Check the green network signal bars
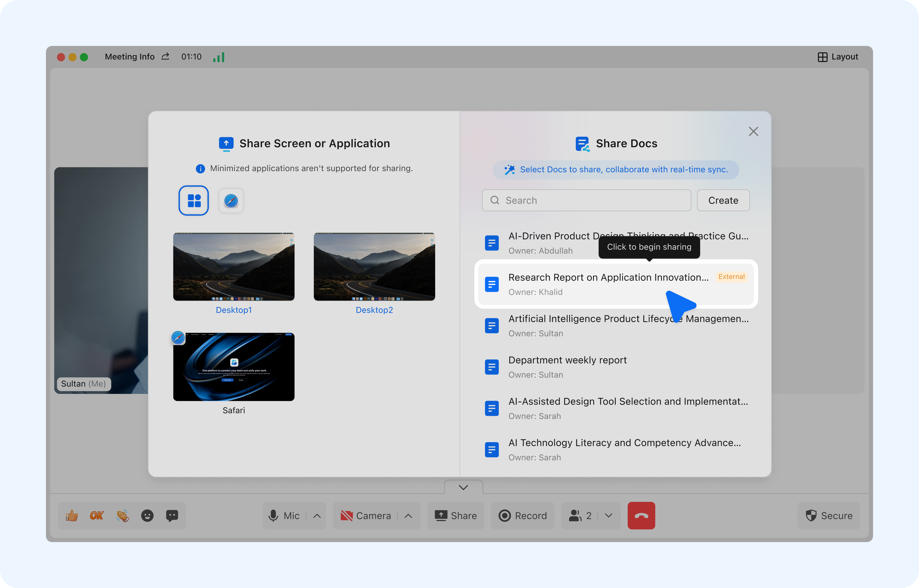This screenshot has height=588, width=919. [219, 57]
